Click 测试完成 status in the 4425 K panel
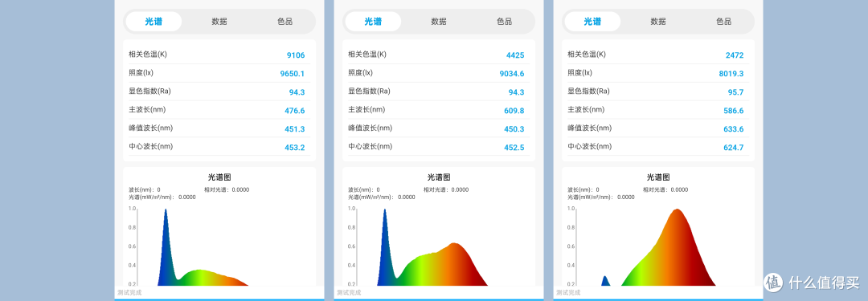Image resolution: width=868 pixels, height=301 pixels. 349,293
